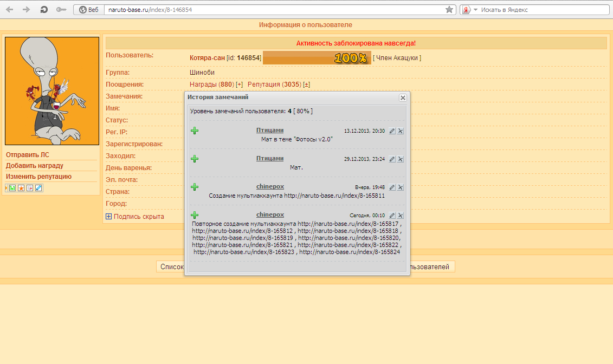Open the Награды (880) link
Image resolution: width=613 pixels, height=364 pixels.
(x=211, y=84)
